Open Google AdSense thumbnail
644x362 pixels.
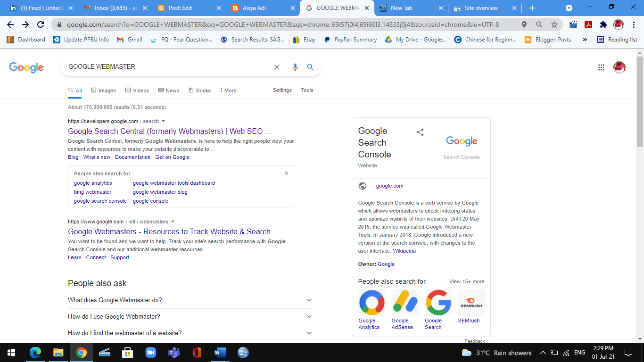coord(405,303)
